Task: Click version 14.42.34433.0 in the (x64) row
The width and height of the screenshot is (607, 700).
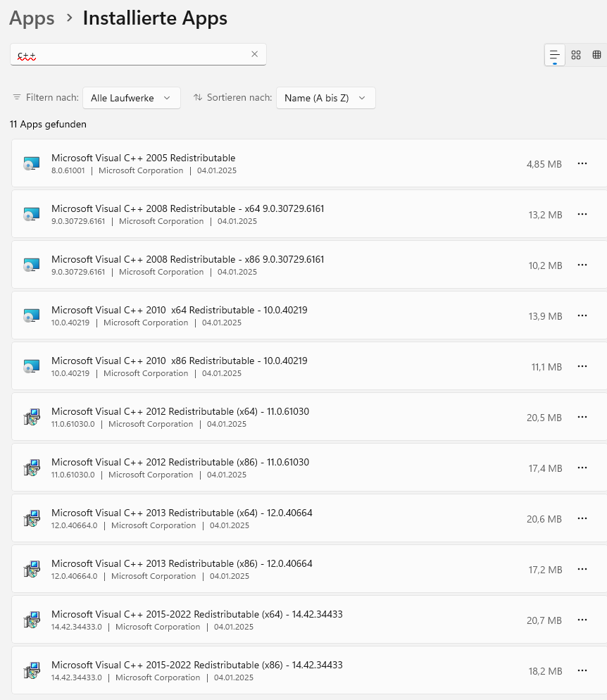Action: pos(76,627)
